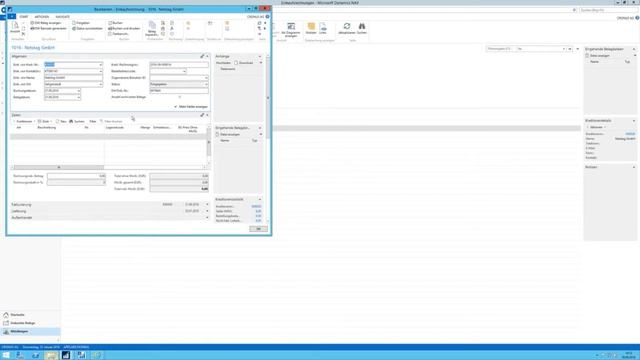Viewport: 640px width, 360px height.
Task: Open the Aktionen menu in Kreditorendetails
Action: point(596,127)
